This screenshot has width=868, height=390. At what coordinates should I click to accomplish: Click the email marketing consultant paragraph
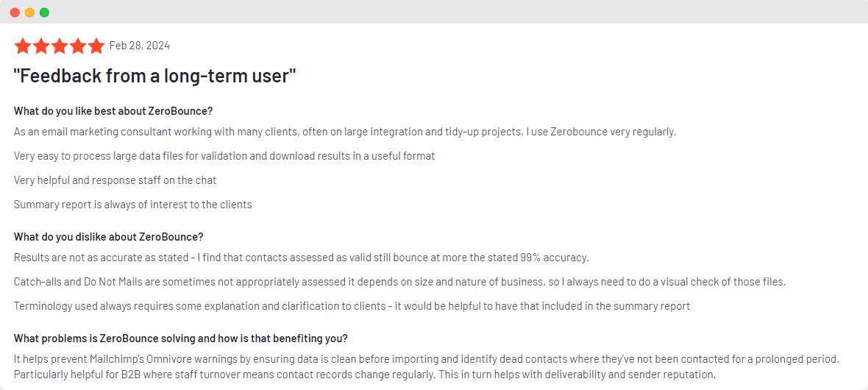344,132
